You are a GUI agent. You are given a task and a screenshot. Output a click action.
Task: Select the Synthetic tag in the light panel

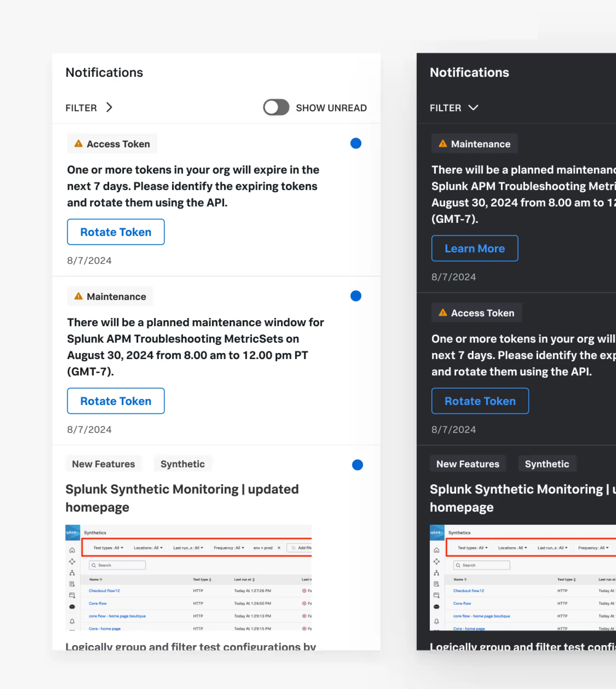183,464
